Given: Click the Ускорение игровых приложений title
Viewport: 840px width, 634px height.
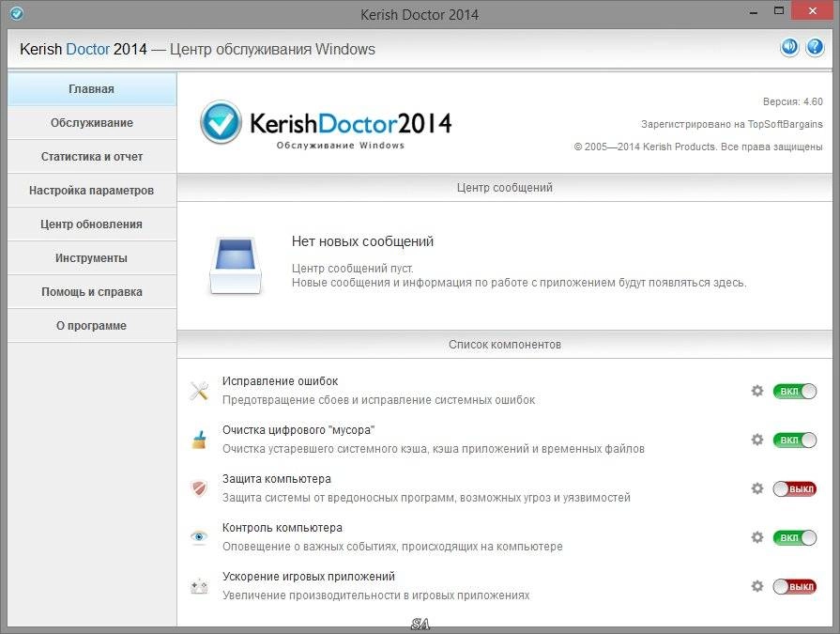Looking at the screenshot, I should coord(309,576).
